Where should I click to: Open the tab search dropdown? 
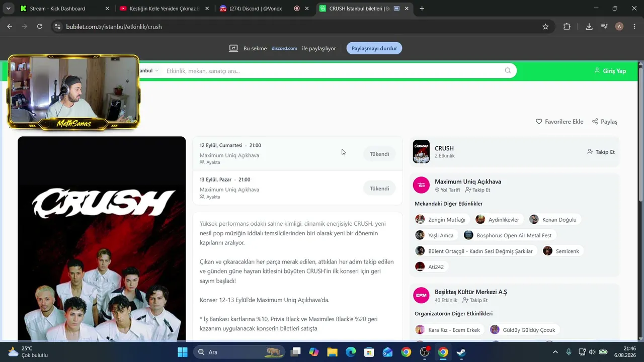pyautogui.click(x=8, y=9)
